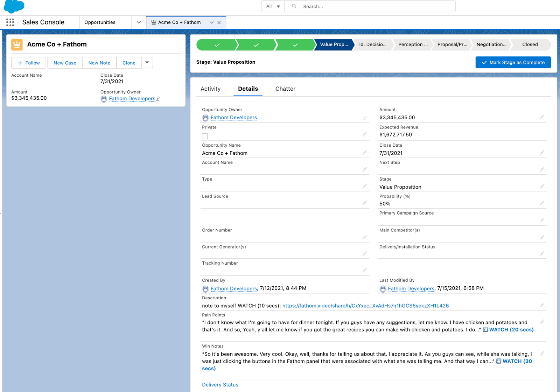Select the third completed stage in path
560x392 pixels.
295,45
